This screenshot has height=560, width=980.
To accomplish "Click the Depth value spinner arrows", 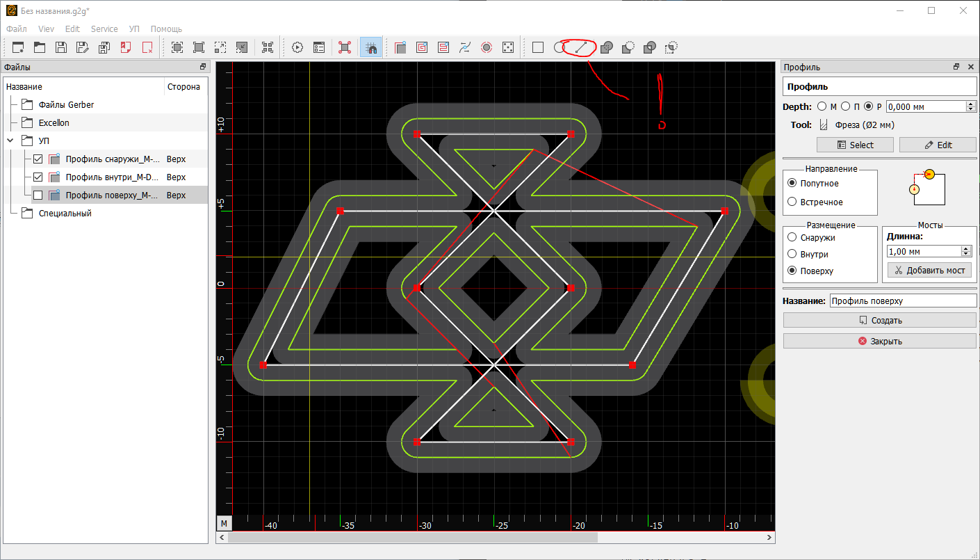I will (x=971, y=106).
